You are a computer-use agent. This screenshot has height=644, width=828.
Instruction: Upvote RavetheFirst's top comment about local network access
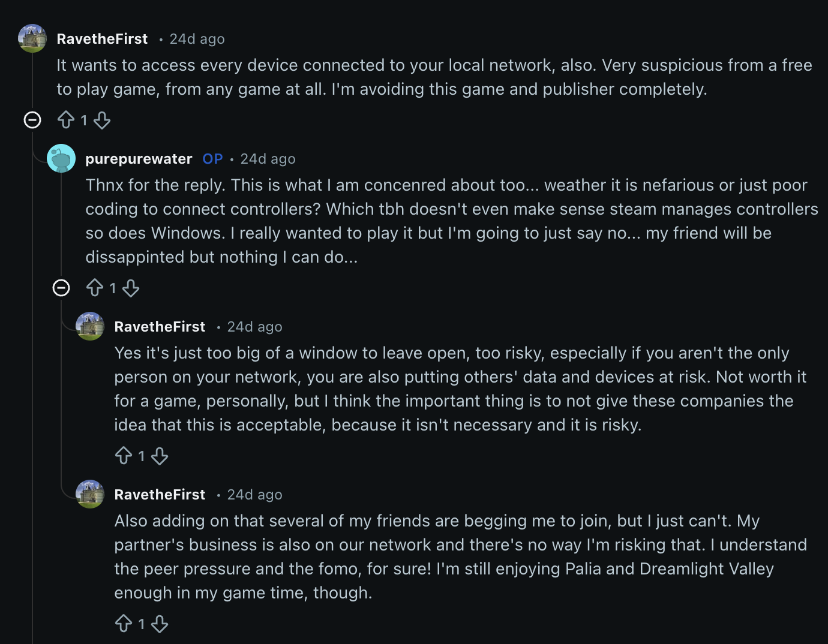(x=66, y=121)
